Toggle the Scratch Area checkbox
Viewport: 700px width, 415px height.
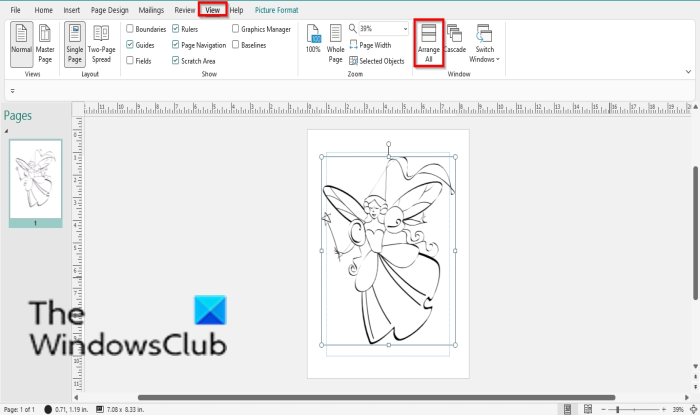coord(177,61)
